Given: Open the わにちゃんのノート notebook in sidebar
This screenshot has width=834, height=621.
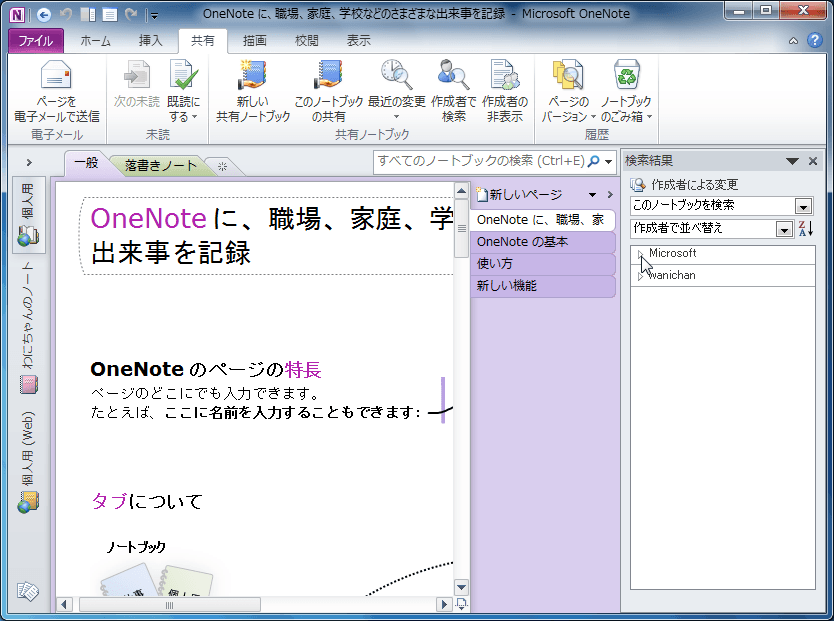Looking at the screenshot, I should click(x=29, y=328).
